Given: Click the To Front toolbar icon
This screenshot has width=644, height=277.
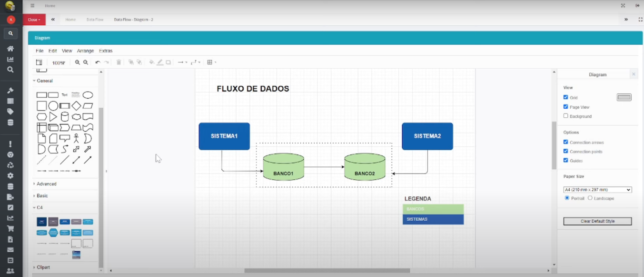Looking at the screenshot, I should click(x=131, y=62).
